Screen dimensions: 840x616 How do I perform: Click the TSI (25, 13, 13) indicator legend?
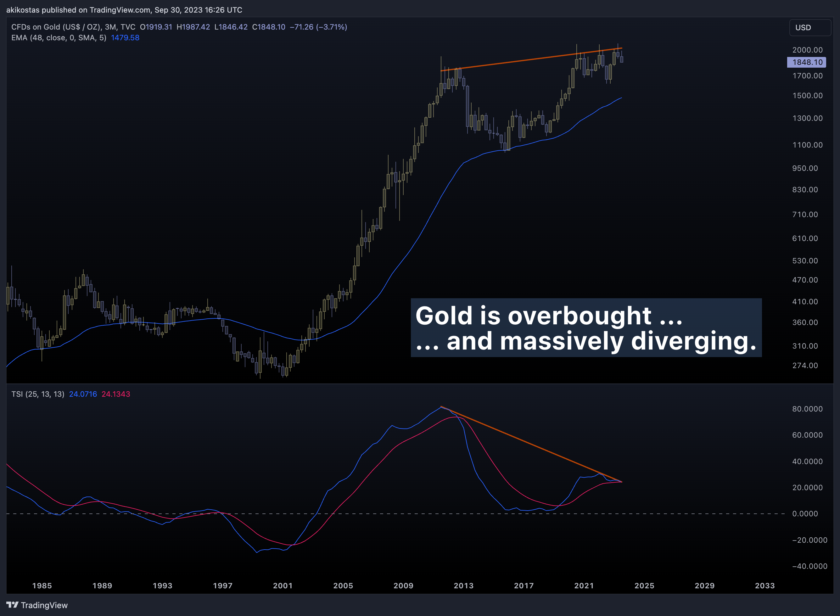pos(38,394)
